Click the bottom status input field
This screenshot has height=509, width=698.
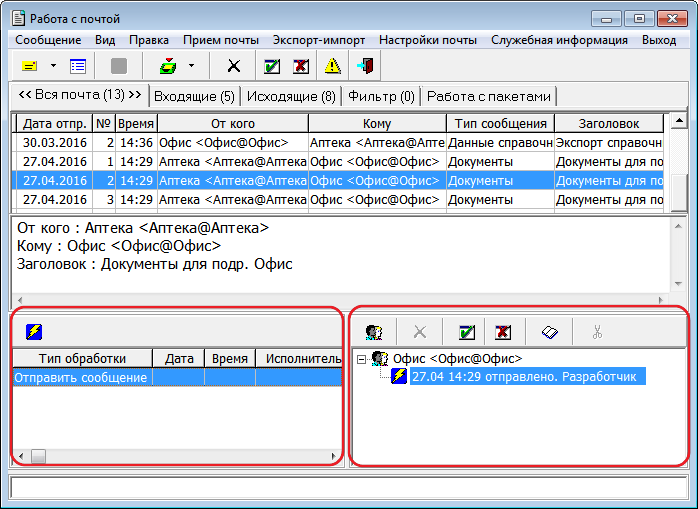tap(349, 487)
